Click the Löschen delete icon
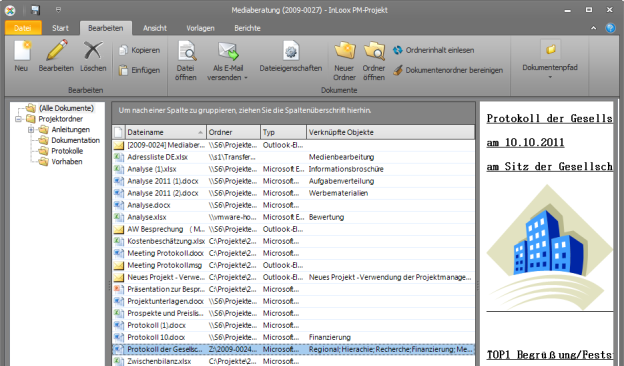The width and height of the screenshot is (624, 366). [93, 51]
